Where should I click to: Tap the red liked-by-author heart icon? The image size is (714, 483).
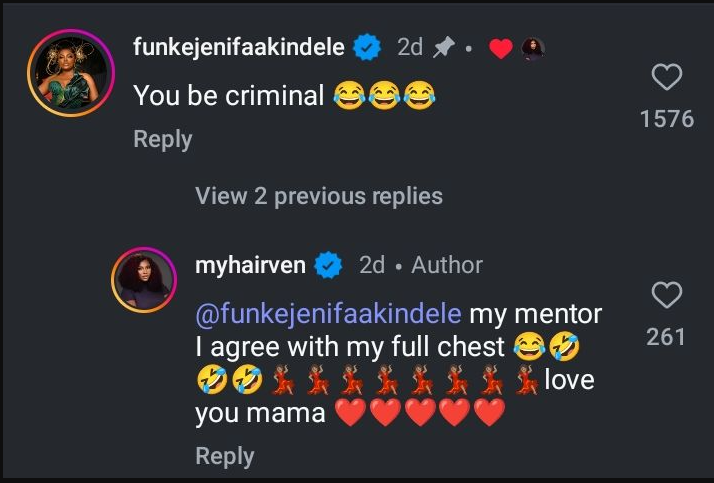point(501,48)
